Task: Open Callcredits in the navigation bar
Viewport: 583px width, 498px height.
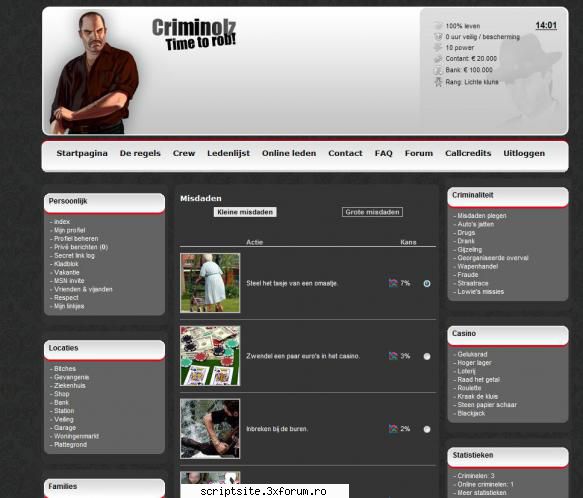Action: click(x=468, y=153)
